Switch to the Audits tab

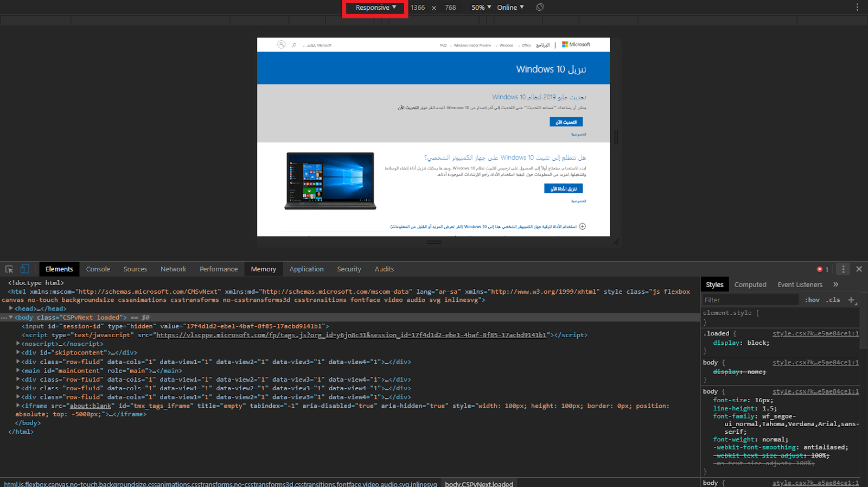click(384, 269)
